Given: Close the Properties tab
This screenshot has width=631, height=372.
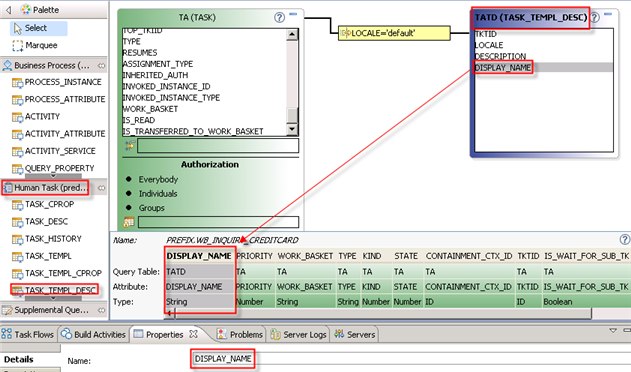Looking at the screenshot, I should coord(194,334).
